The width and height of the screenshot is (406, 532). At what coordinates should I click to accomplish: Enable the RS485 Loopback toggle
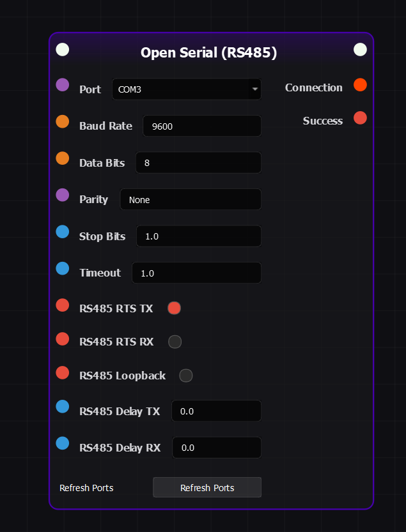[186, 376]
